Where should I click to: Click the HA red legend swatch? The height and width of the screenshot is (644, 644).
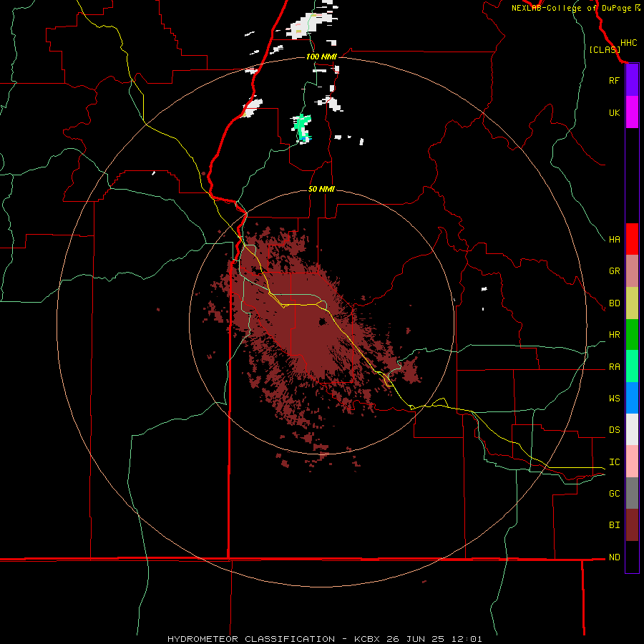632,239
